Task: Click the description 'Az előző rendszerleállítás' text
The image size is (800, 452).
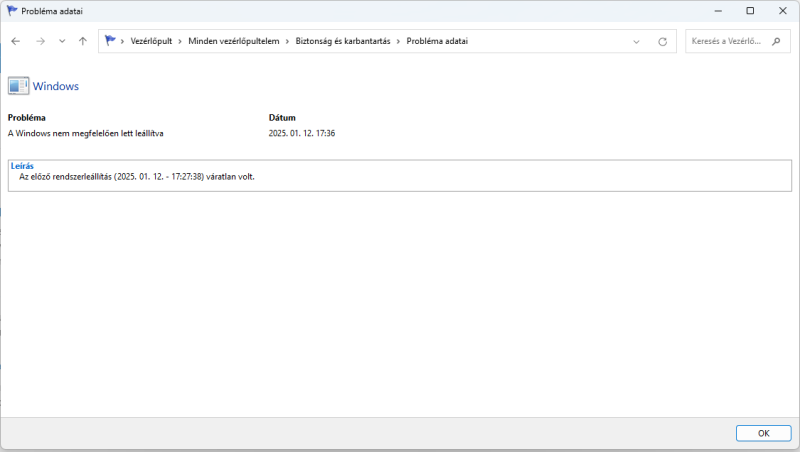Action: click(x=137, y=177)
